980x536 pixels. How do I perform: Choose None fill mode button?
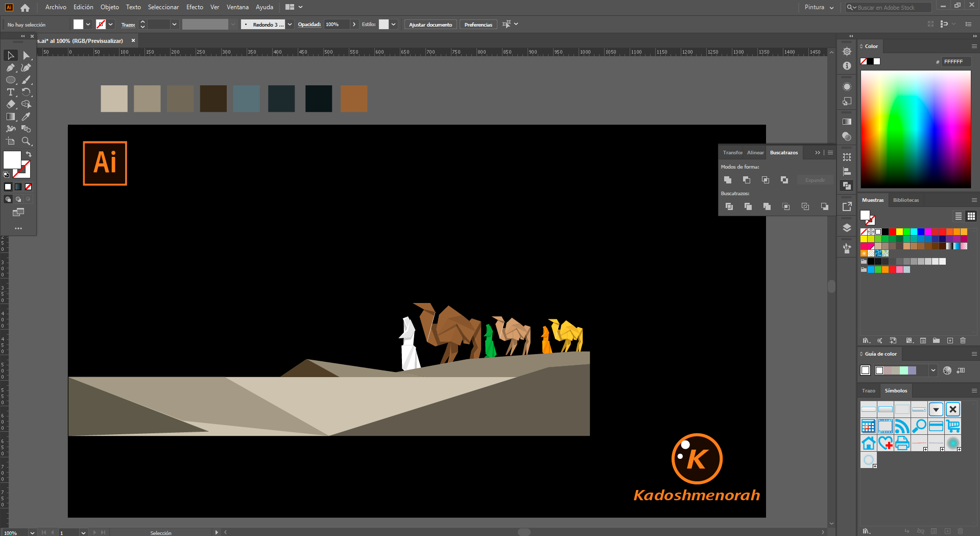pos(29,187)
